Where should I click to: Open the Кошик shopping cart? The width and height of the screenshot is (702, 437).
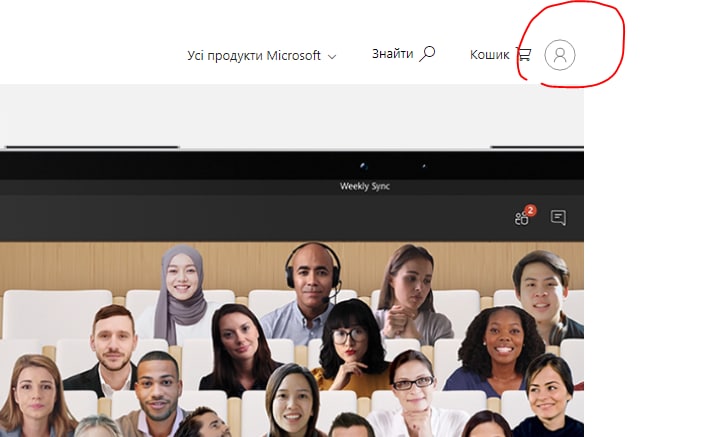500,55
